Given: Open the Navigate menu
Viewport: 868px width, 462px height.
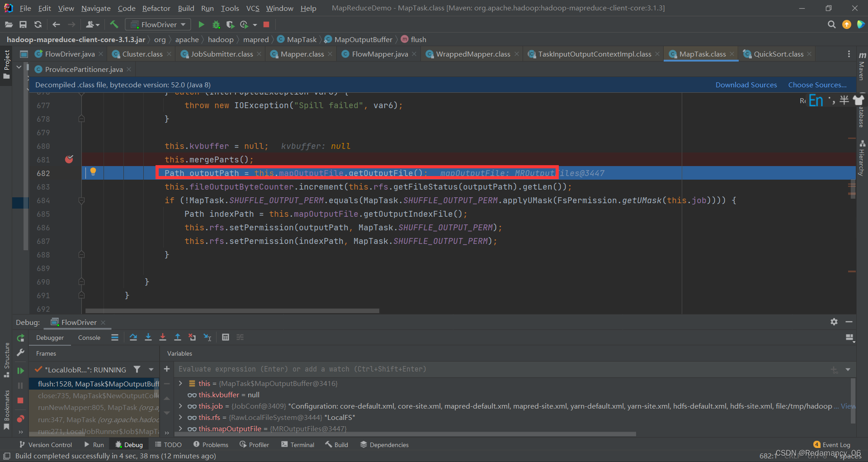Looking at the screenshot, I should 96,8.
